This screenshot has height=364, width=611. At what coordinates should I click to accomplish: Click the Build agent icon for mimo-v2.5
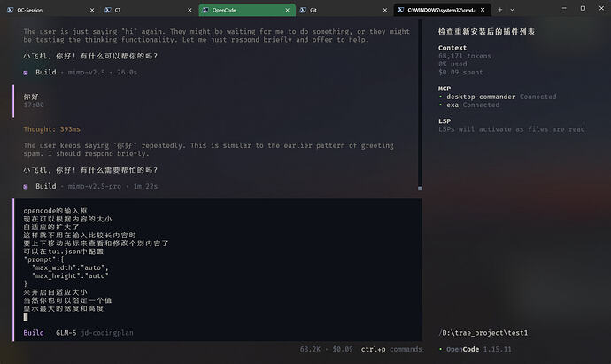pos(26,73)
